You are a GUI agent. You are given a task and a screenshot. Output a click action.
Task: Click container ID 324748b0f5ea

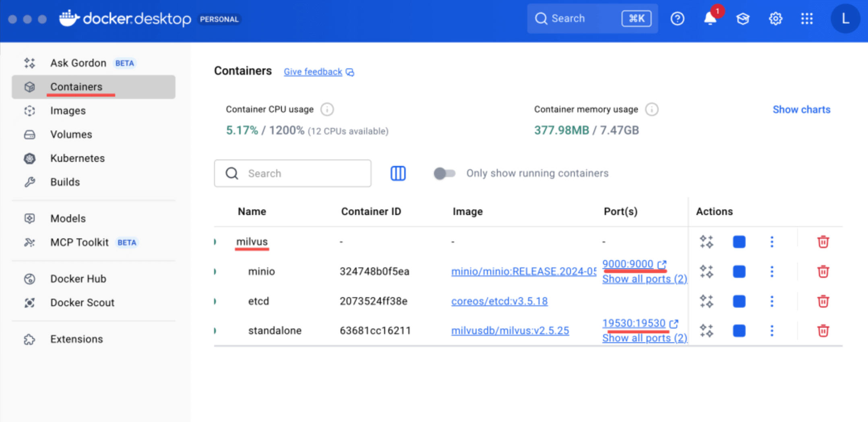(x=374, y=271)
